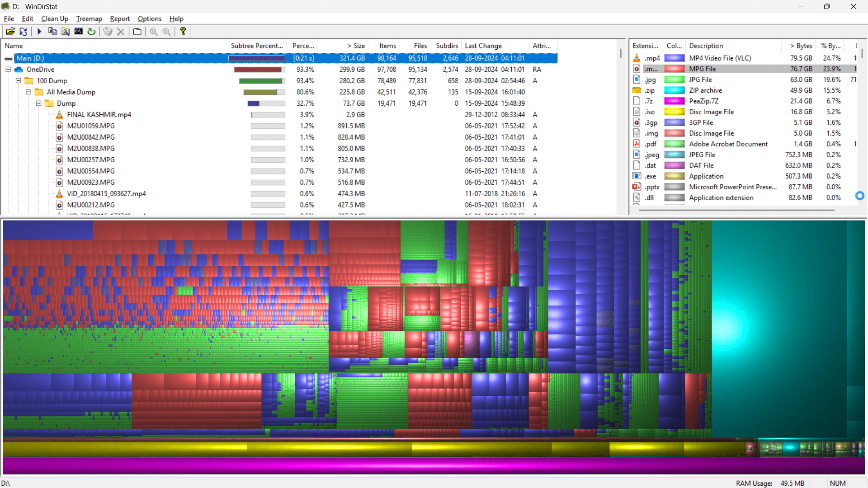Click the cyan color swatch for .zip

point(674,90)
